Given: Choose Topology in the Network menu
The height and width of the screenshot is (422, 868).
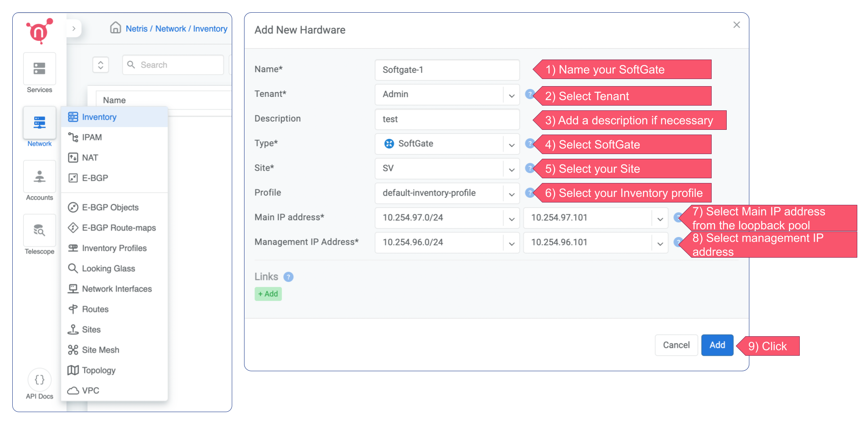Looking at the screenshot, I should 99,370.
